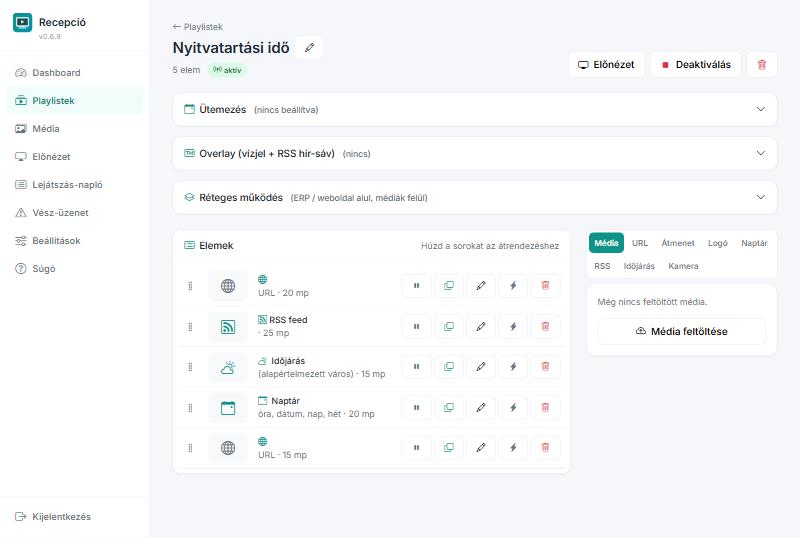Expand the Overlay (vízjel + RSS hír-sáv) section

(x=474, y=154)
